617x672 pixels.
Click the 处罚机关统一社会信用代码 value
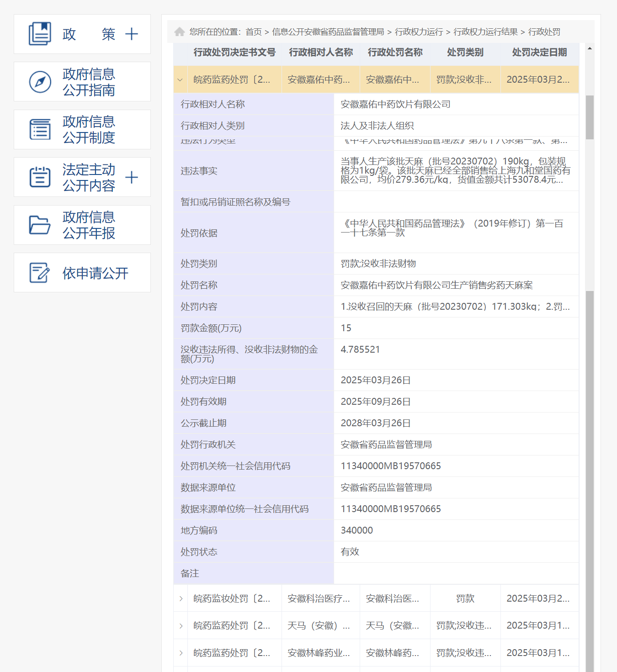[x=391, y=466]
